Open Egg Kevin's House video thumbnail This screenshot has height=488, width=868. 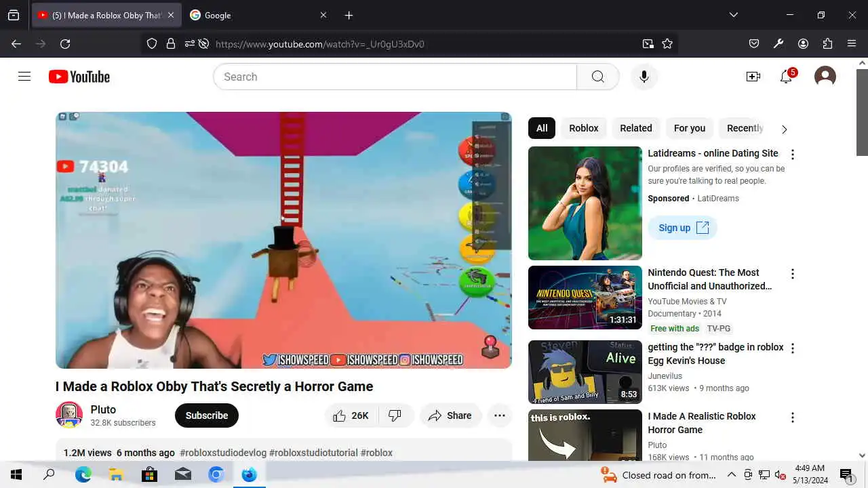coord(585,372)
